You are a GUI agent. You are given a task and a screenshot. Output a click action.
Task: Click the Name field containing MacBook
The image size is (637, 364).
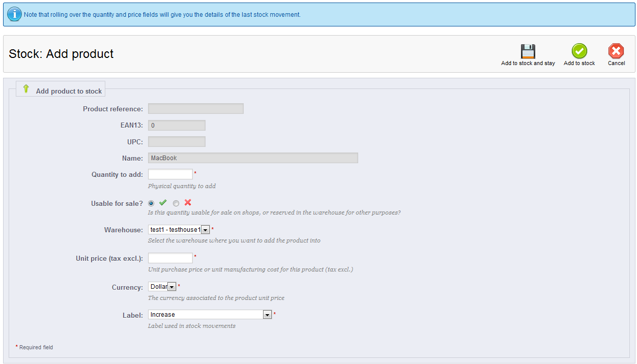(x=253, y=158)
